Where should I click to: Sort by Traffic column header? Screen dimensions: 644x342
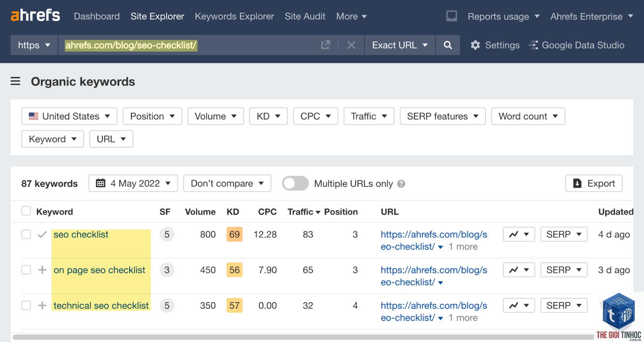pyautogui.click(x=303, y=211)
